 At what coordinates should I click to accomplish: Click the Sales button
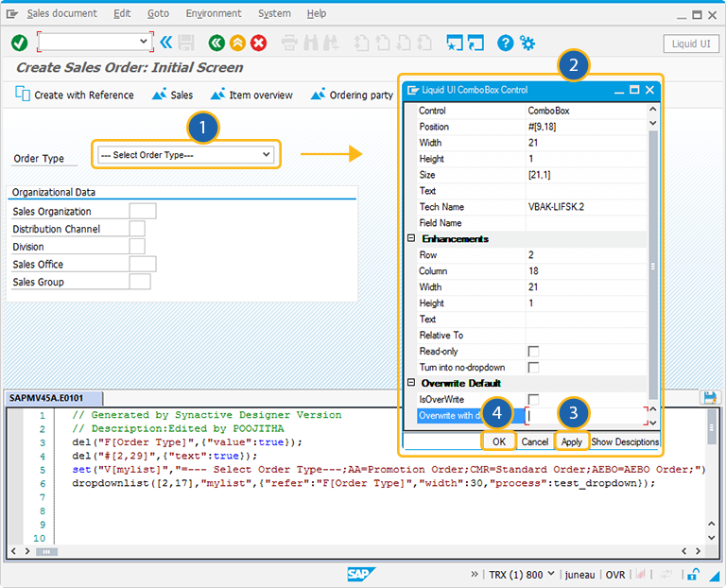[172, 95]
